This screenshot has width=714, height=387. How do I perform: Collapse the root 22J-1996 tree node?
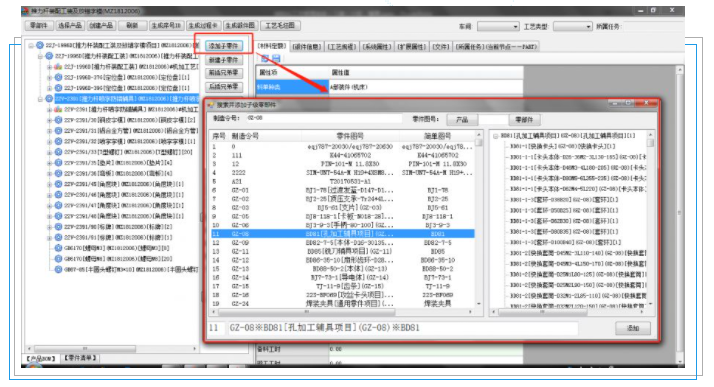[x=31, y=46]
